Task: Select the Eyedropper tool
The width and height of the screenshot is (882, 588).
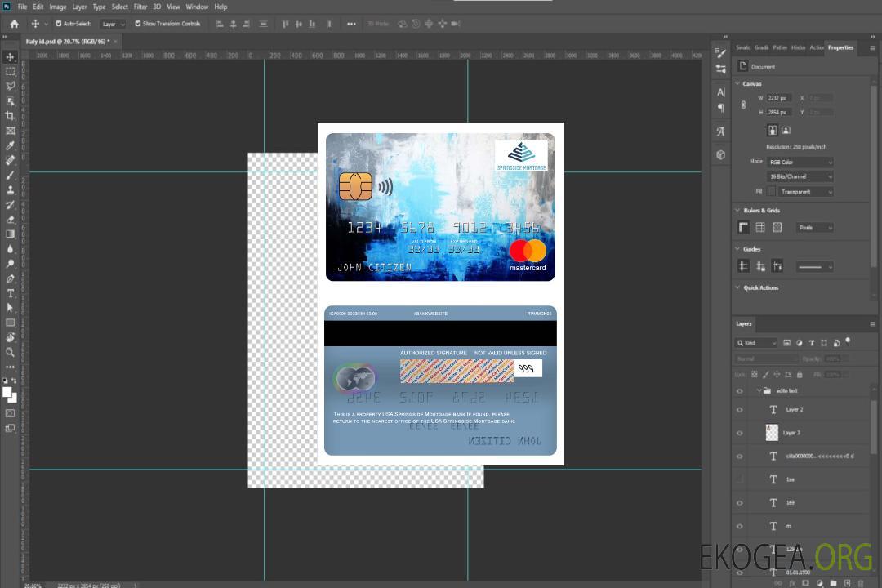Action: click(x=10, y=145)
